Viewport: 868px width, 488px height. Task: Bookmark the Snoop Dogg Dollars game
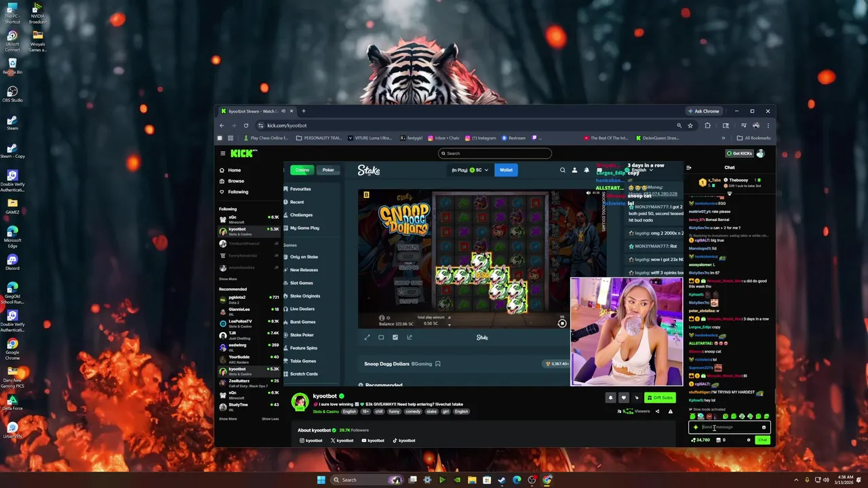438,364
